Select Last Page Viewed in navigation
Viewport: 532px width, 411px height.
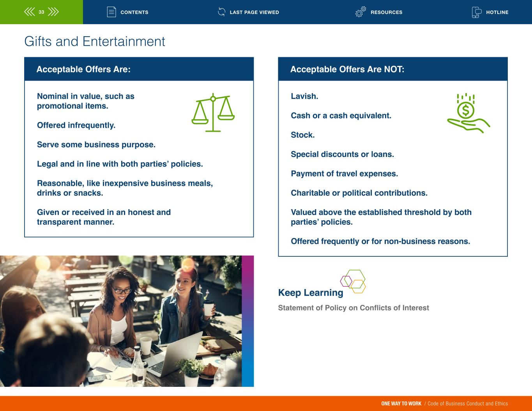(254, 12)
